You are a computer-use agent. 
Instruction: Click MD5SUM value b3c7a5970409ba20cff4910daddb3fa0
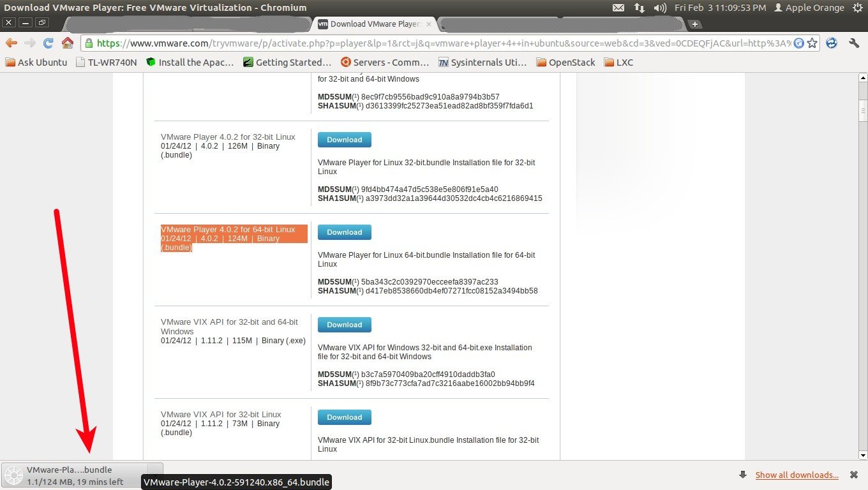pyautogui.click(x=428, y=375)
